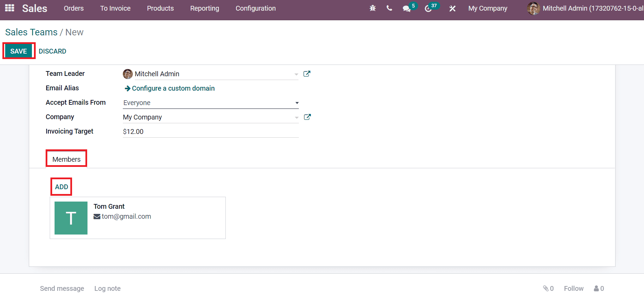Expand the Company dropdown arrow
644x308 pixels.
[296, 117]
